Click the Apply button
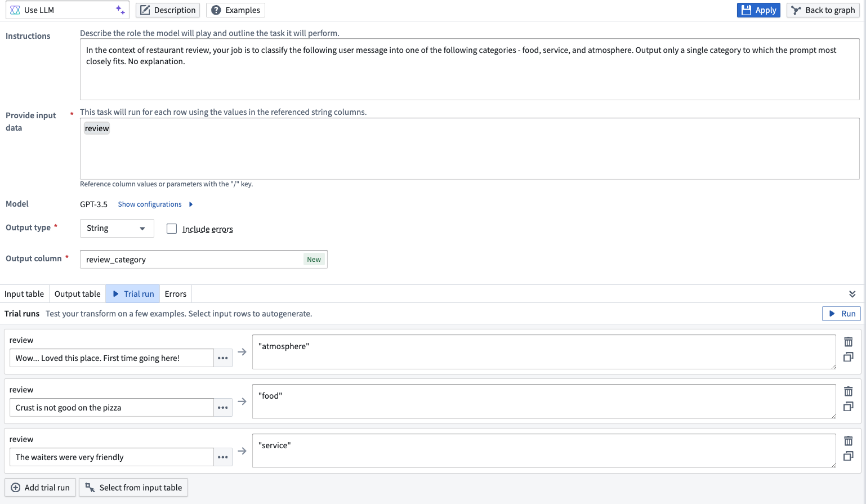The height and width of the screenshot is (504, 866). coord(758,10)
